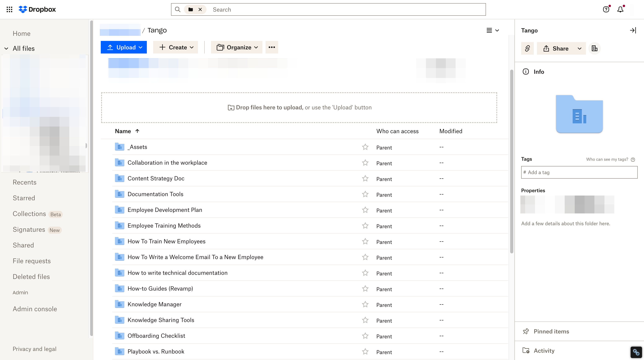Click the team folder building icon button

(x=595, y=48)
